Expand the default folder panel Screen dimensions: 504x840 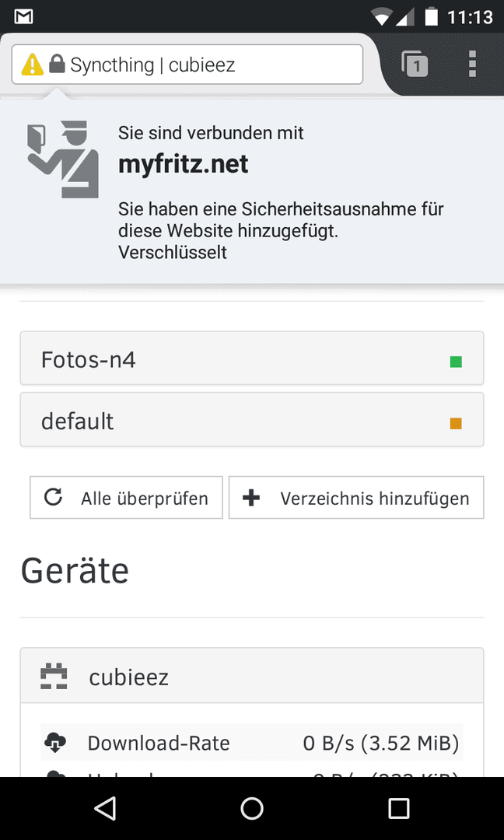coord(252,419)
